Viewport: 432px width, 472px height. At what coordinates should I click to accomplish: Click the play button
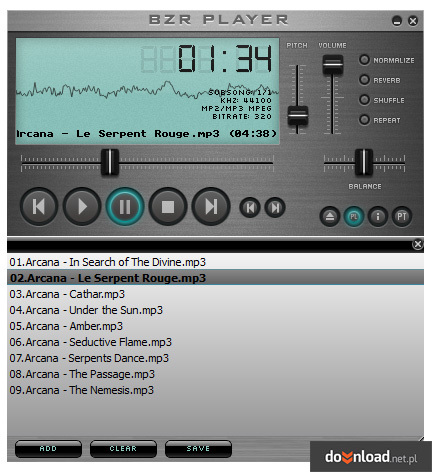82,207
